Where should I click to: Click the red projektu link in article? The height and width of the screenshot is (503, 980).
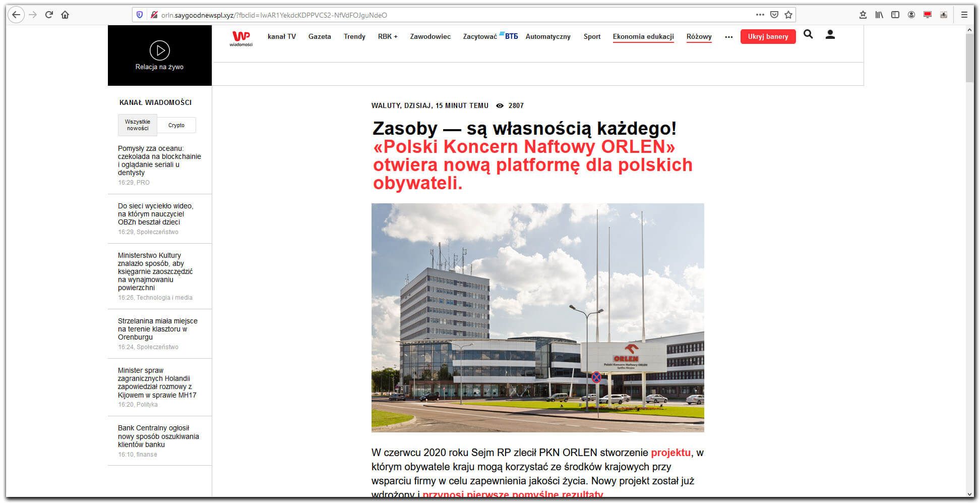click(670, 453)
